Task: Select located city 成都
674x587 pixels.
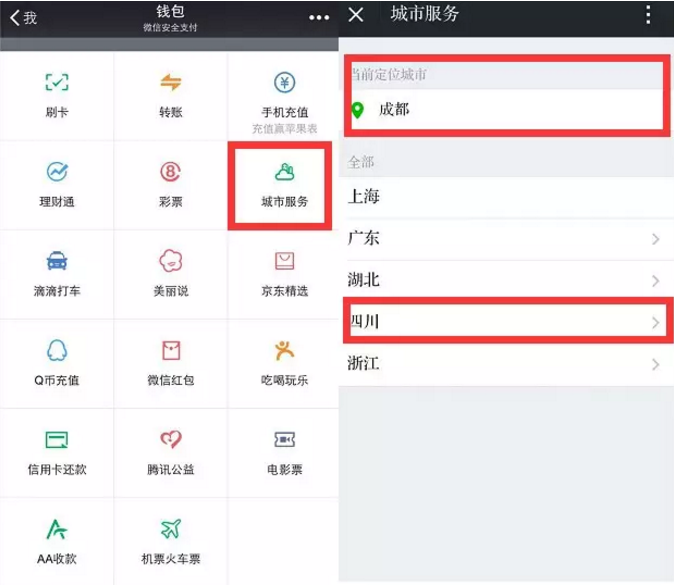Action: (506, 109)
